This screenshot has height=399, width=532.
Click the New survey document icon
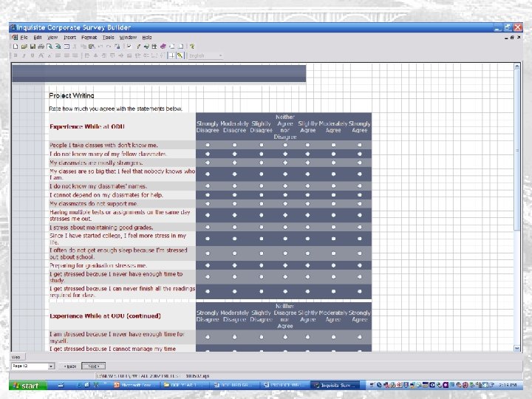coord(16,47)
